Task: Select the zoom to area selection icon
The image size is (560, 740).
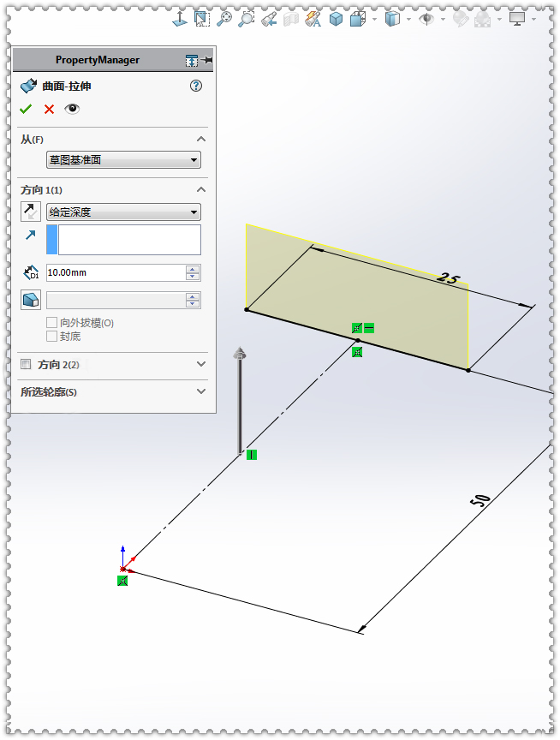Action: point(202,19)
